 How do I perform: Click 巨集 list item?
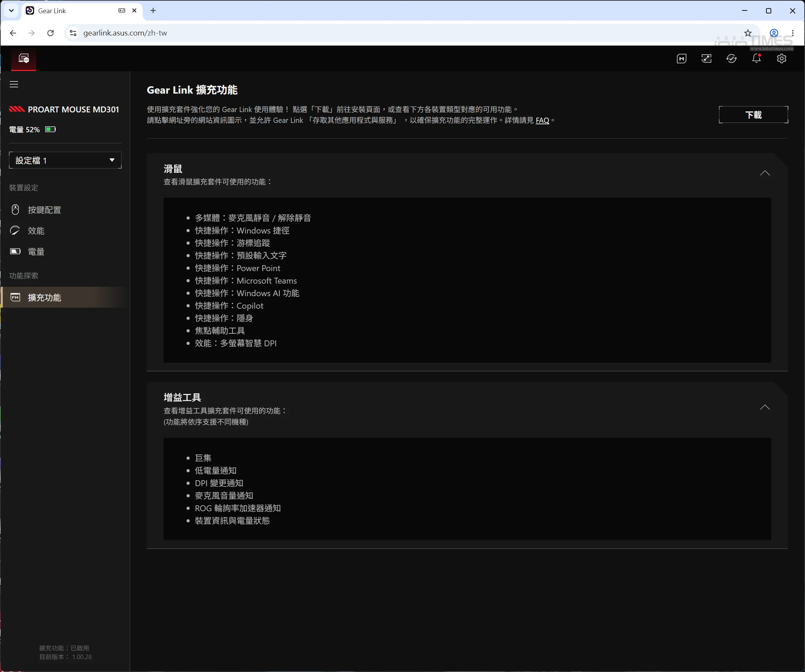(203, 458)
